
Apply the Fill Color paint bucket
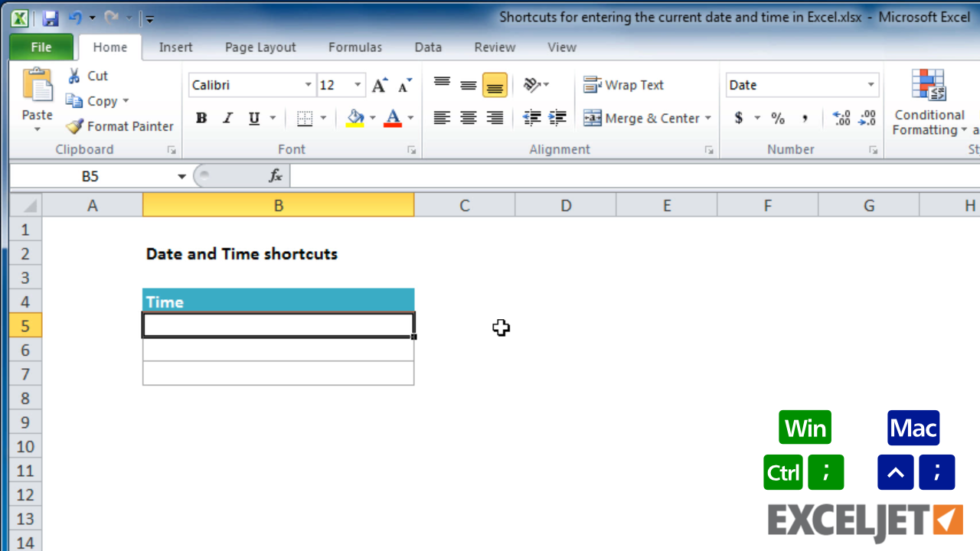click(x=355, y=118)
